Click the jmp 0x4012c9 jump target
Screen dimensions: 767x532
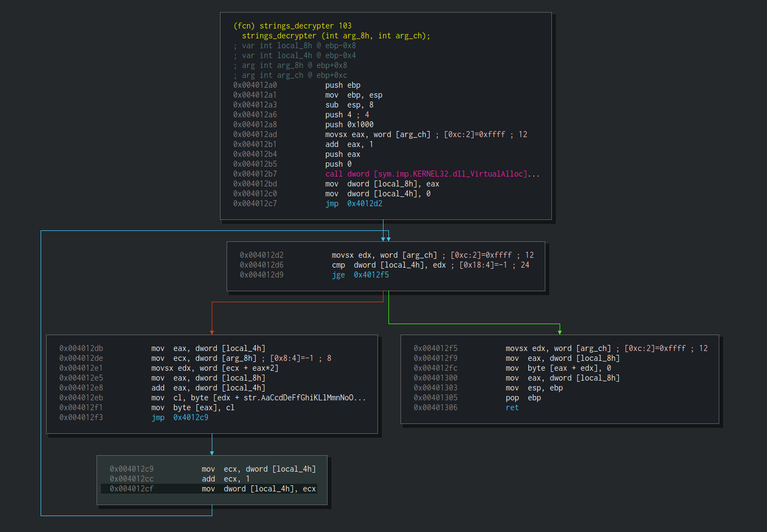pyautogui.click(x=190, y=417)
